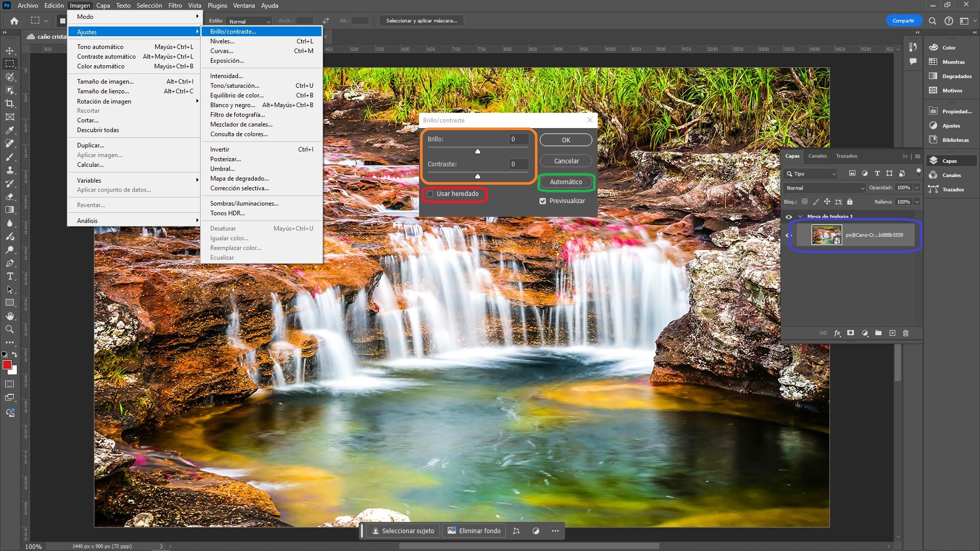Select Tono/saturación... menu entry
The image size is (980, 551).
pos(262,86)
